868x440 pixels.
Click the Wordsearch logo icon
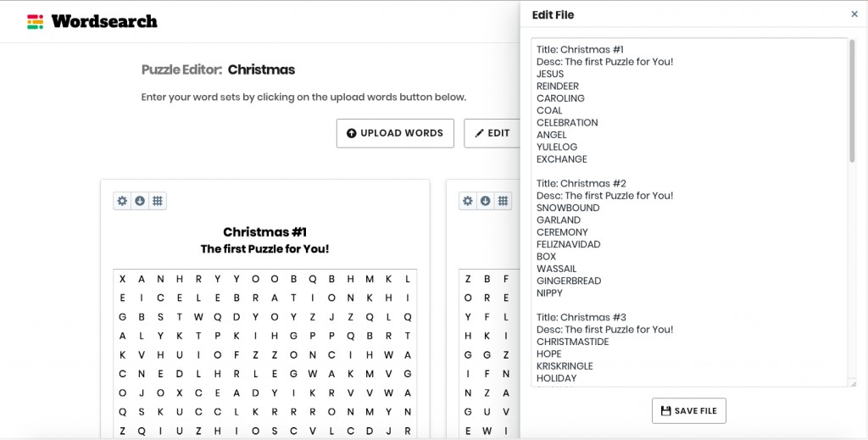(35, 22)
